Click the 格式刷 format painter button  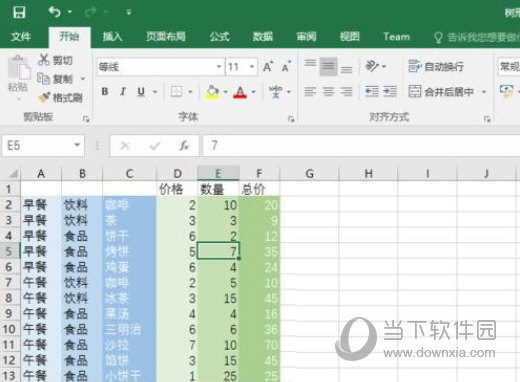60,98
